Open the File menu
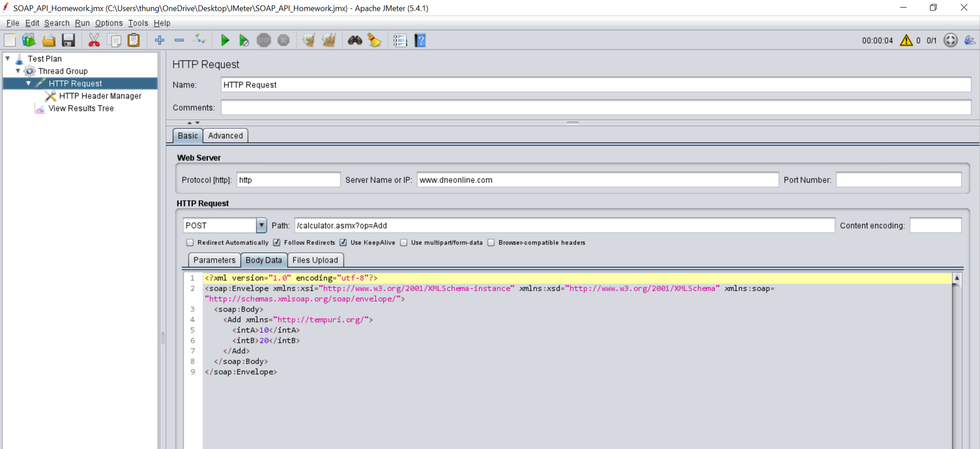 click(12, 23)
